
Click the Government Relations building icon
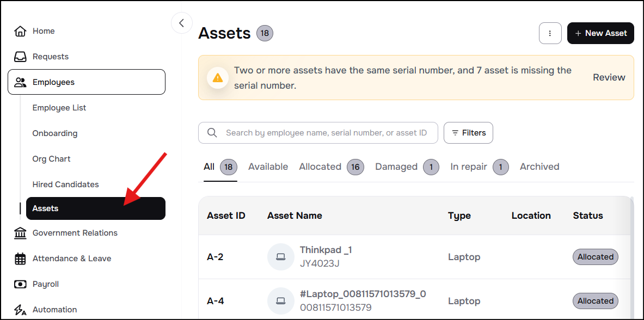(x=20, y=233)
